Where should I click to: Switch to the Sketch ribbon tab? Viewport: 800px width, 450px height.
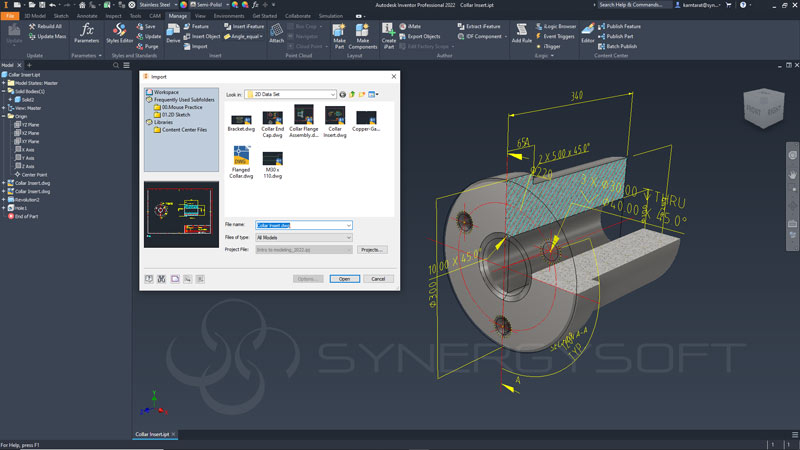(x=59, y=16)
